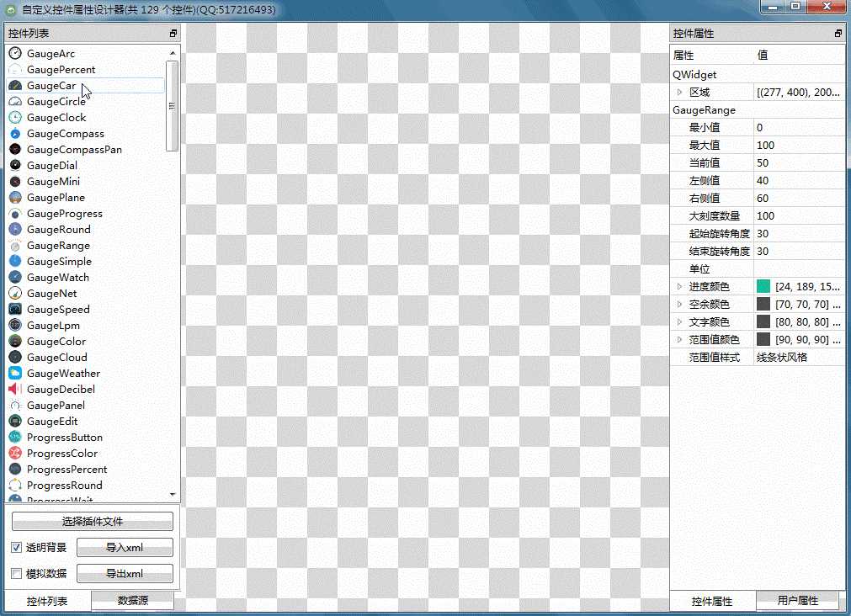Choose the GaugeMini icon

click(15, 181)
